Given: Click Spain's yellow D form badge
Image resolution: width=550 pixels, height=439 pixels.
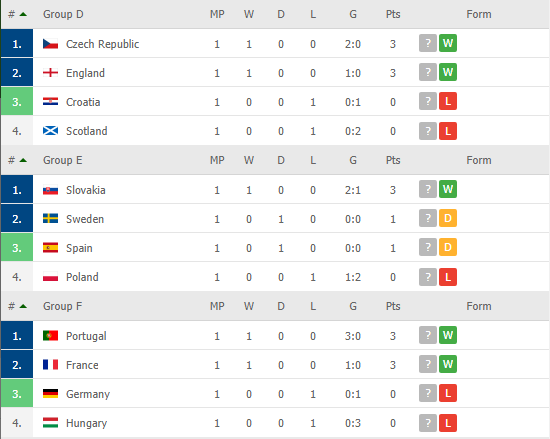Looking at the screenshot, I should coord(448,247).
